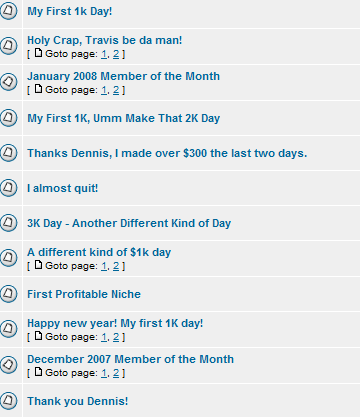Go to page 1 of January 2008 thread
Image resolution: width=360 pixels, height=417 pixels.
point(104,90)
